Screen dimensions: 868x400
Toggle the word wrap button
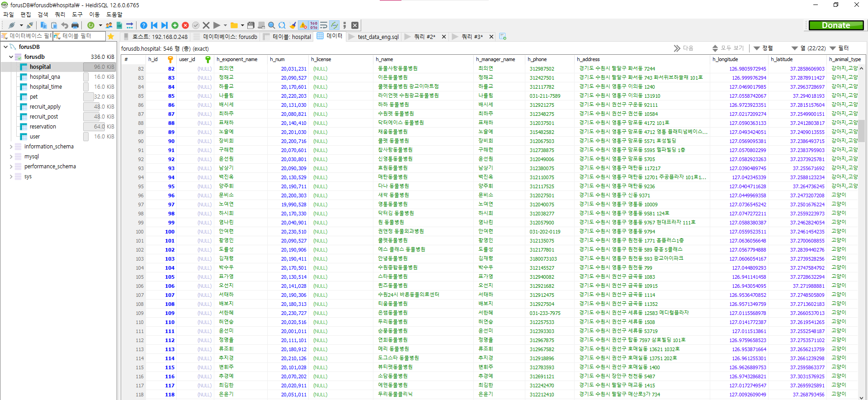pyautogui.click(x=324, y=25)
